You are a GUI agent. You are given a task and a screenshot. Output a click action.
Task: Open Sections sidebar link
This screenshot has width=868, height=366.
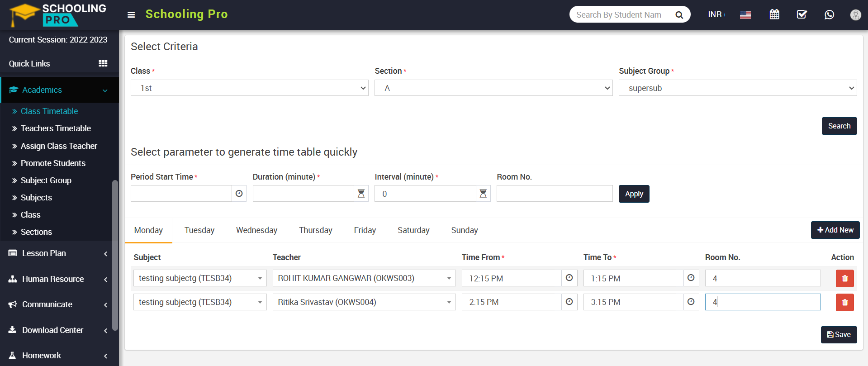click(x=36, y=232)
